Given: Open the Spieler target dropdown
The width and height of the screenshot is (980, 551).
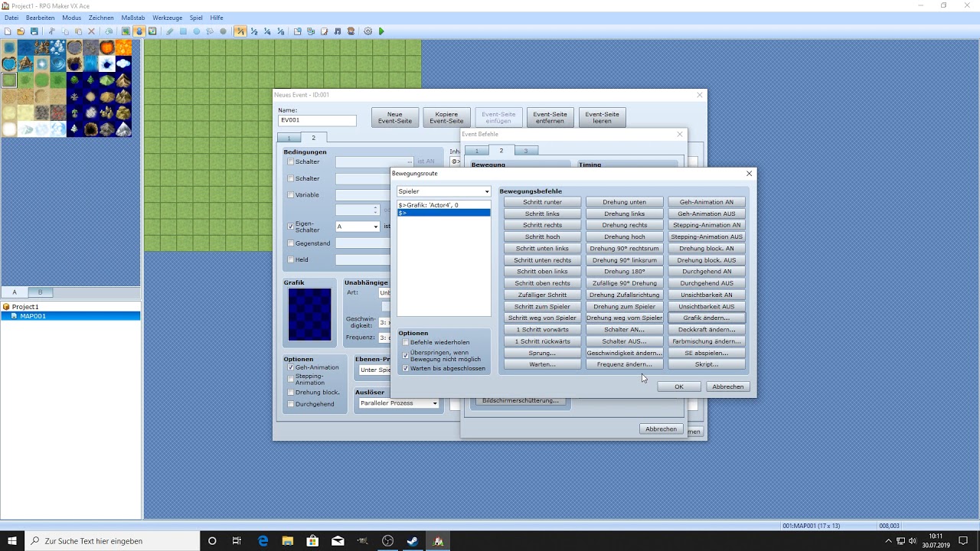Looking at the screenshot, I should tap(443, 191).
